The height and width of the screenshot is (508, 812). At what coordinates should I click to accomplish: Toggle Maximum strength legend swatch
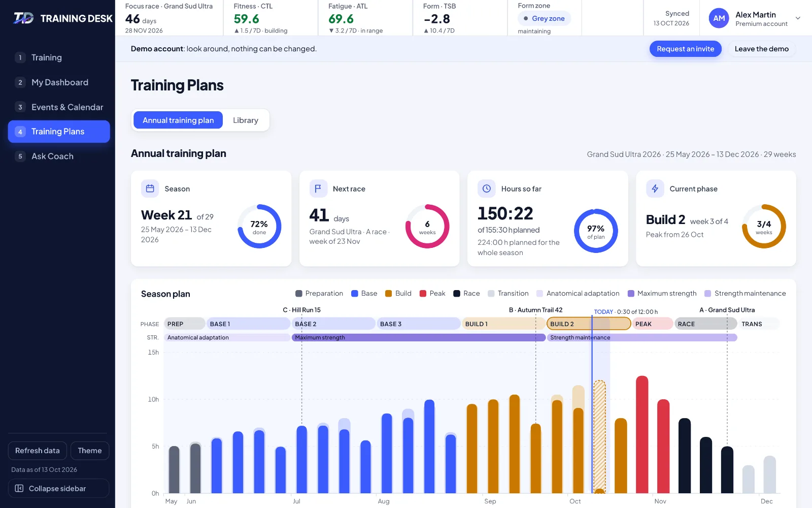tap(631, 294)
